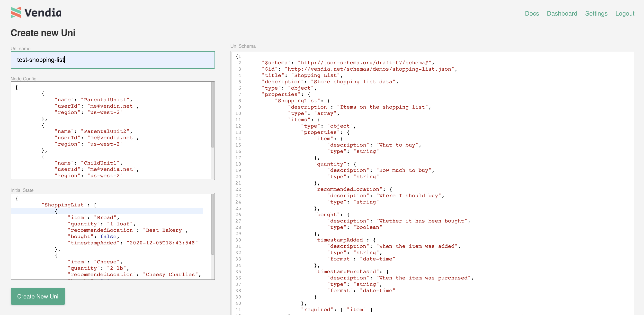Click the Vendia logo
Viewport: 644px width, 315px height.
click(x=36, y=12)
